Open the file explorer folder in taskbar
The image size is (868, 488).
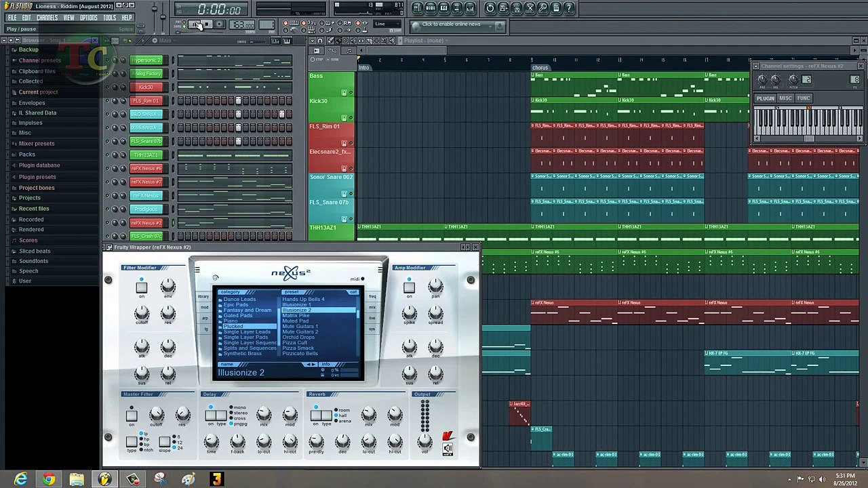(x=77, y=479)
